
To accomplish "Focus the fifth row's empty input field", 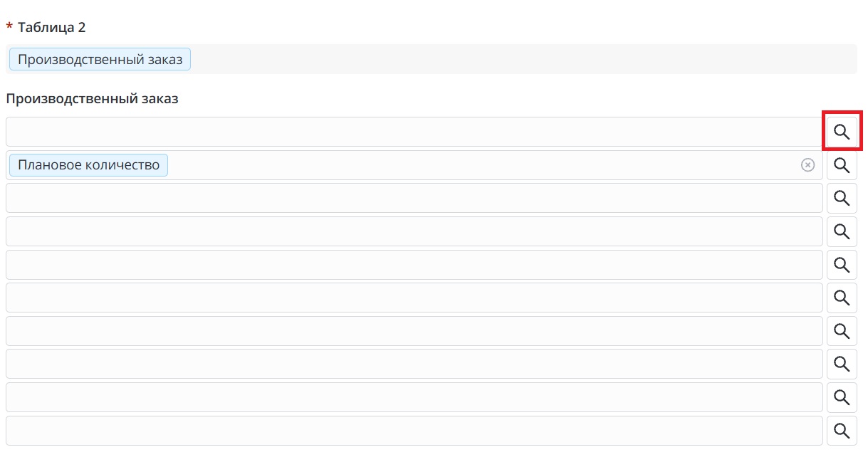I will pyautogui.click(x=413, y=265).
